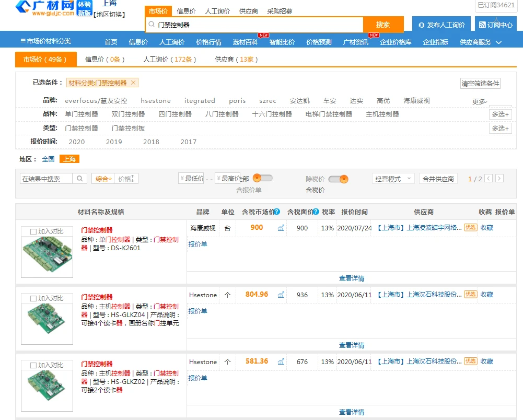Image resolution: width=523 pixels, height=420 pixels.
Task: Enable 多选+ for 品种 filter
Action: click(x=501, y=114)
